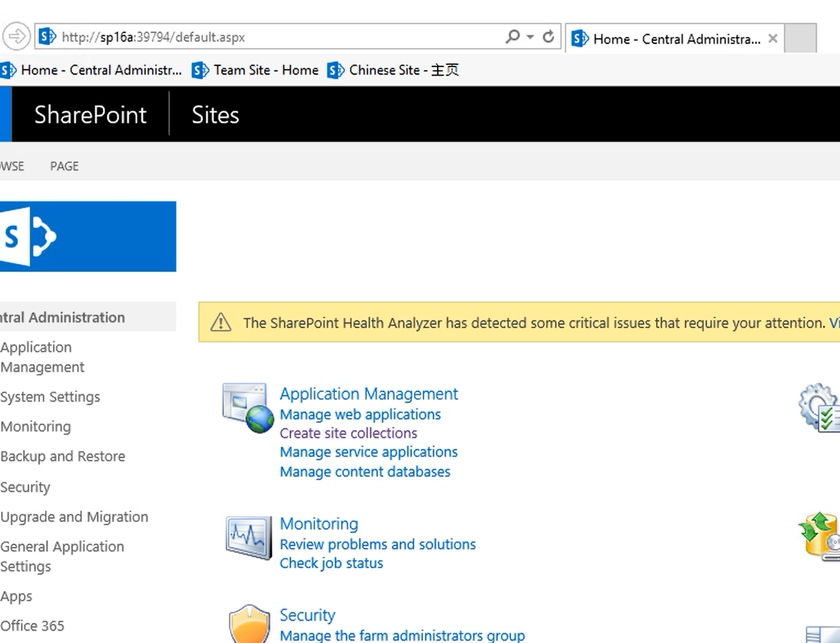840x643 pixels.
Task: Click the System Settings gear icon
Action: pyautogui.click(x=819, y=407)
